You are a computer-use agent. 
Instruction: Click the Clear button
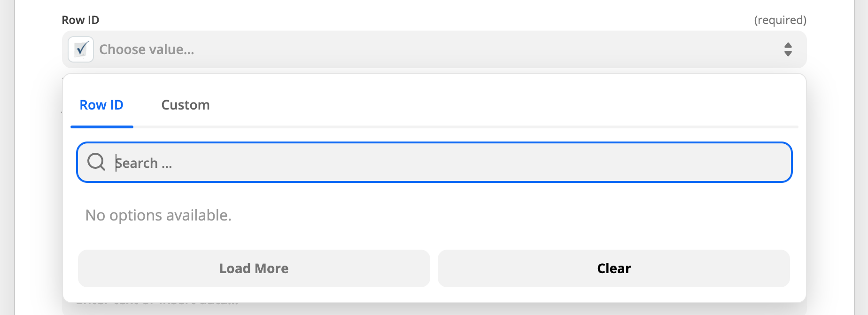coord(614,268)
